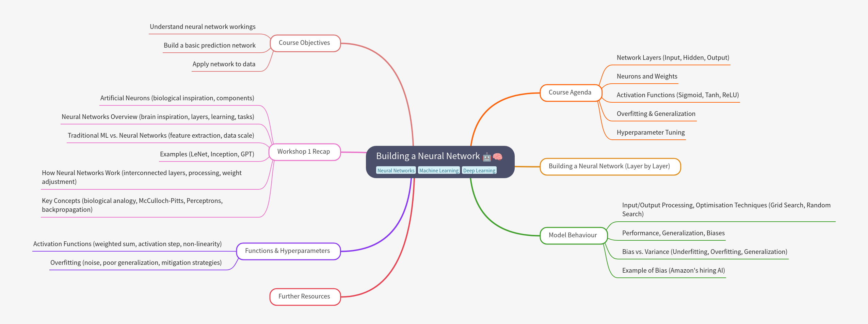Image resolution: width=868 pixels, height=324 pixels.
Task: Click the Deep Learning tag
Action: coord(479,170)
